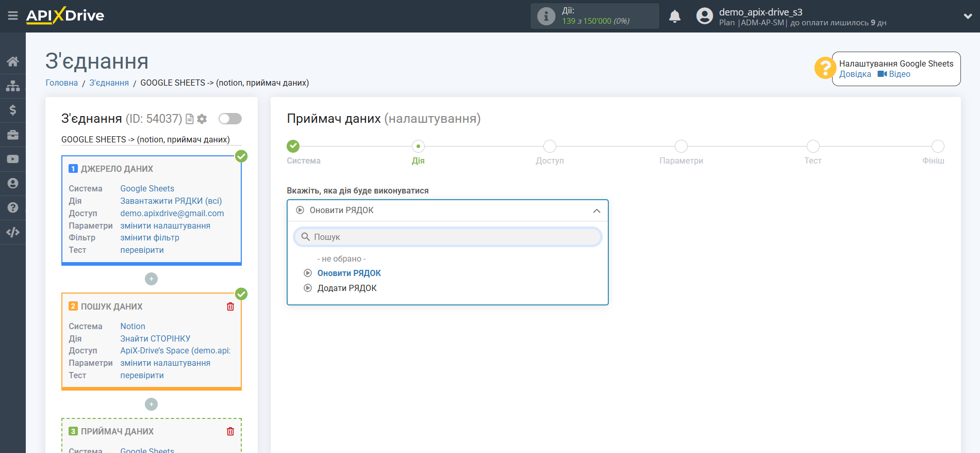Click Знайти СТОРІНКУ action link
980x453 pixels.
click(156, 339)
